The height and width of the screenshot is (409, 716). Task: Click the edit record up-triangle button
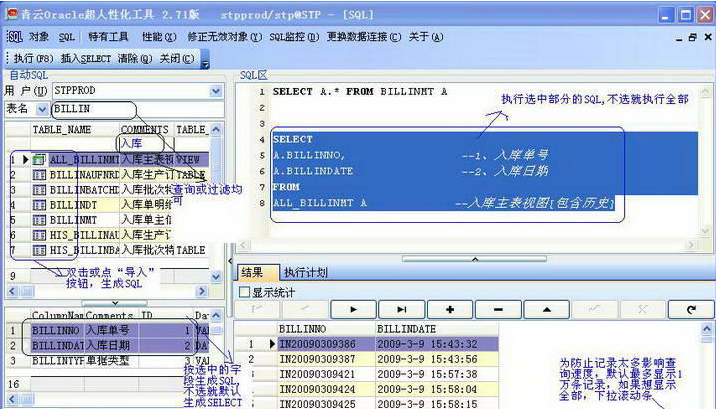(547, 309)
